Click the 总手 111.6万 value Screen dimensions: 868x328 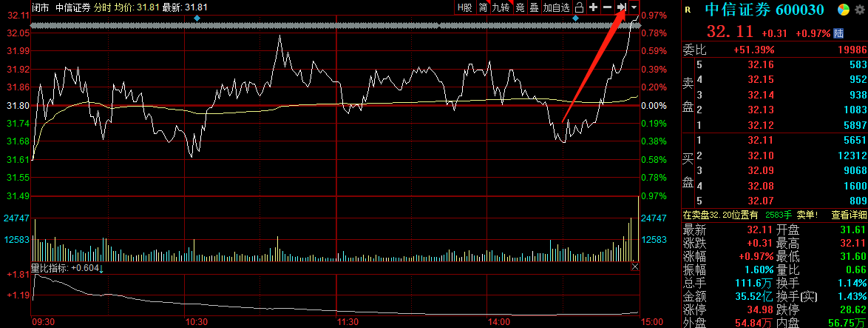point(753,283)
